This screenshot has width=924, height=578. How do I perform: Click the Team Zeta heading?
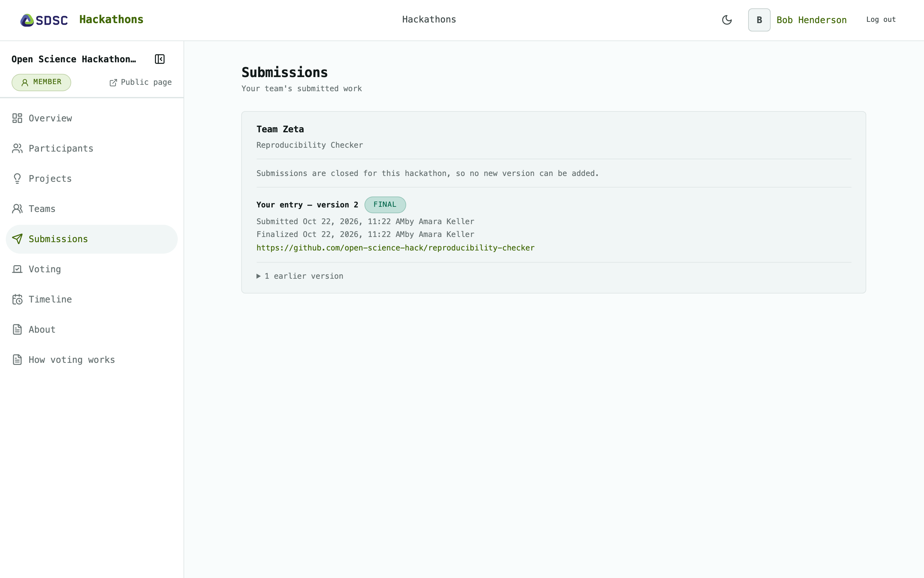pos(280,129)
